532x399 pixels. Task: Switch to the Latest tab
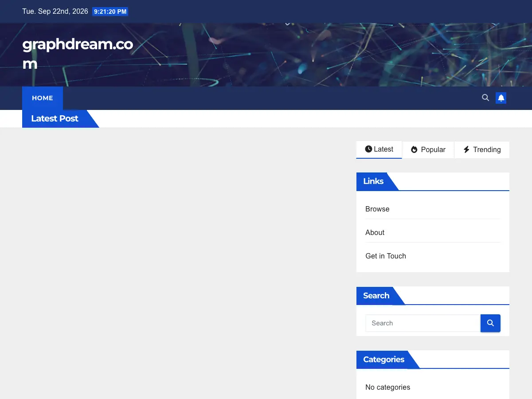pos(379,149)
